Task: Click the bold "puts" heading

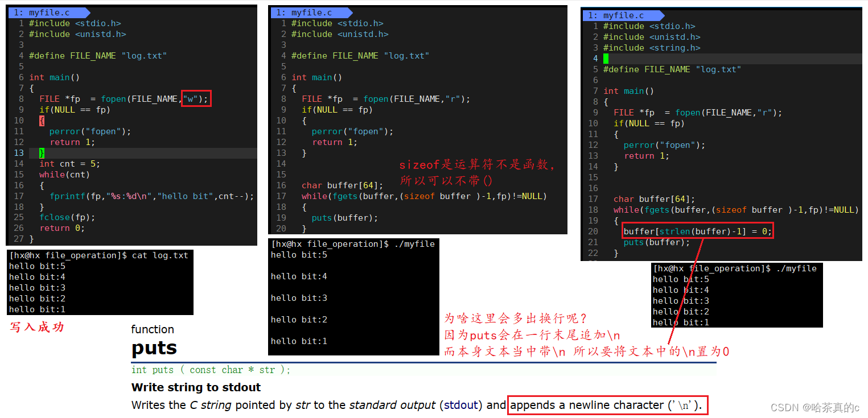Action: click(x=154, y=348)
